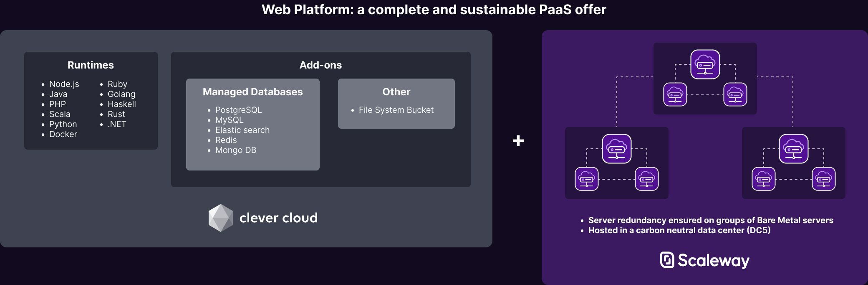Screen dimensions: 868x285
Task: Select 'Node.js' in the Runtimes list
Action: (x=64, y=84)
